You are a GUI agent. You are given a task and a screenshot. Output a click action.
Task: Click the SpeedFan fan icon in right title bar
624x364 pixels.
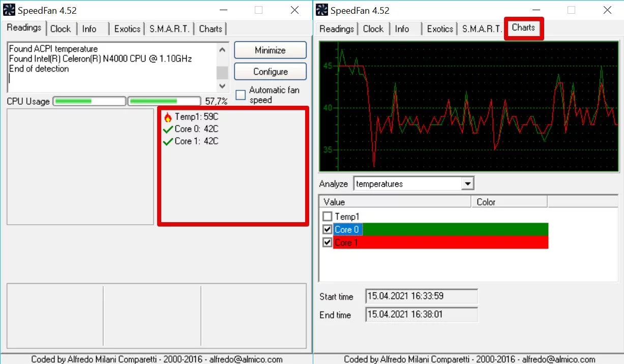pyautogui.click(x=322, y=10)
